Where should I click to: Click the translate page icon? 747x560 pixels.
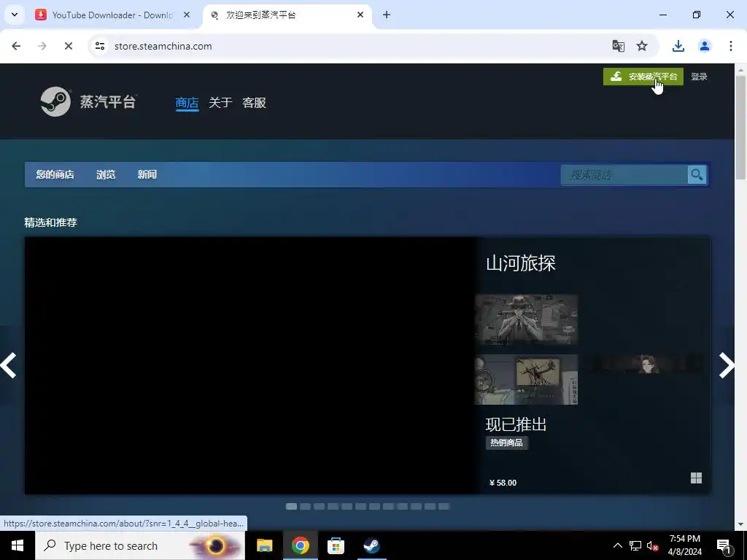pos(619,46)
